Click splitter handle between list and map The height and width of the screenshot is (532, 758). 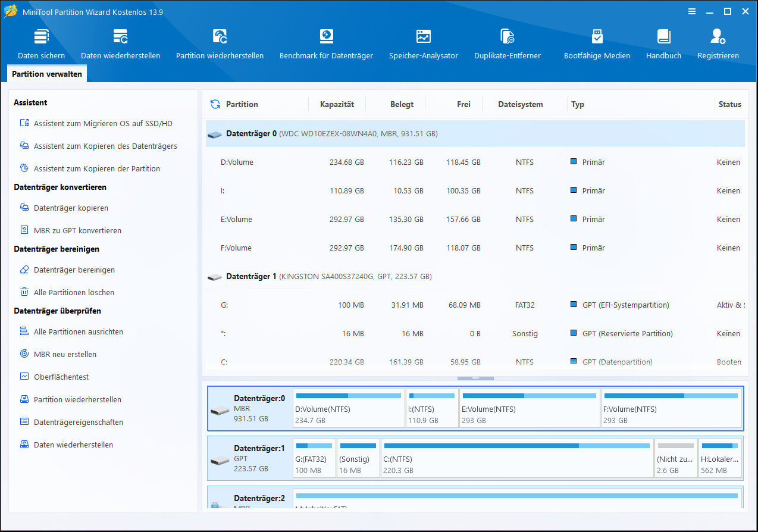[475, 378]
